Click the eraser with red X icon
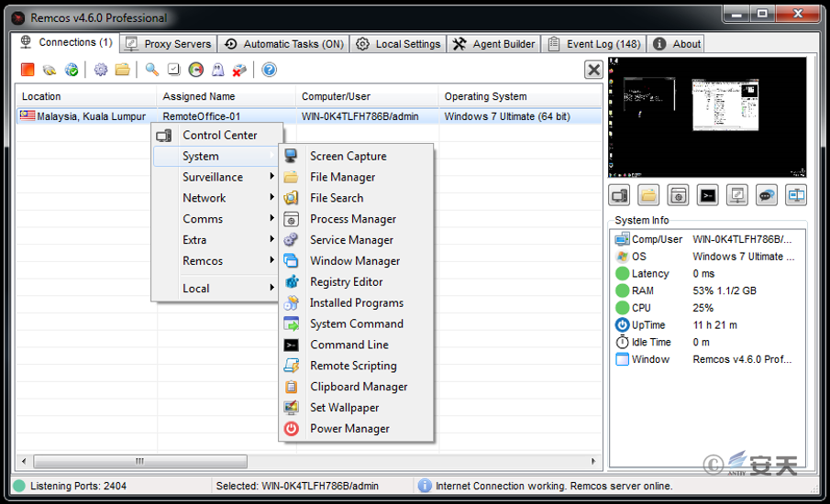The image size is (830, 504). point(239,70)
